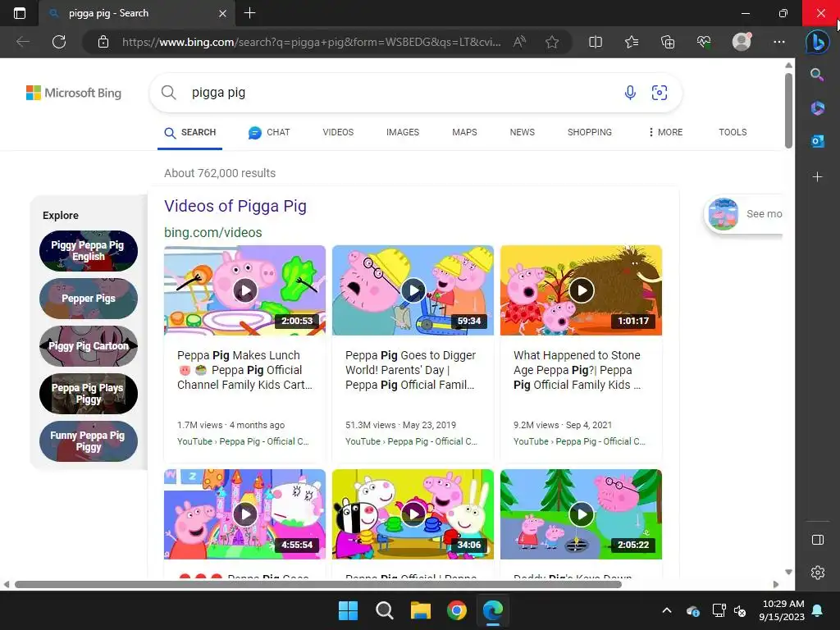Open the tab actions menu icon
Screen dimensions: 840x630
[20, 13]
